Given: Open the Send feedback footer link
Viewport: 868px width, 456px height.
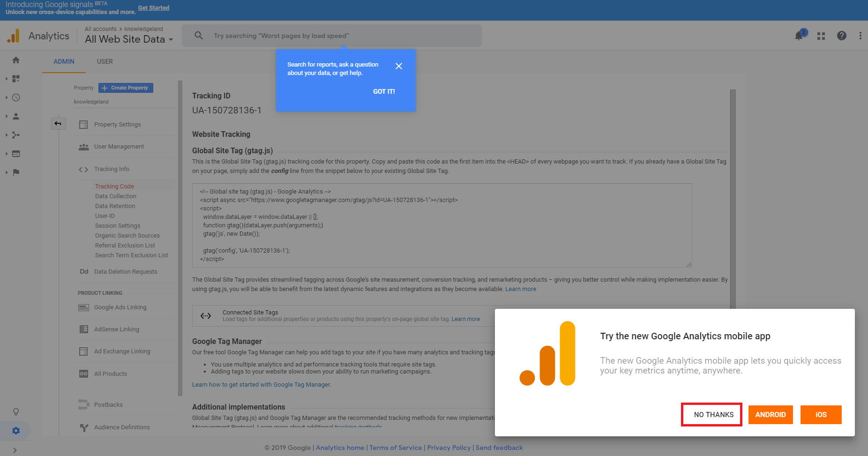Looking at the screenshot, I should (x=499, y=448).
